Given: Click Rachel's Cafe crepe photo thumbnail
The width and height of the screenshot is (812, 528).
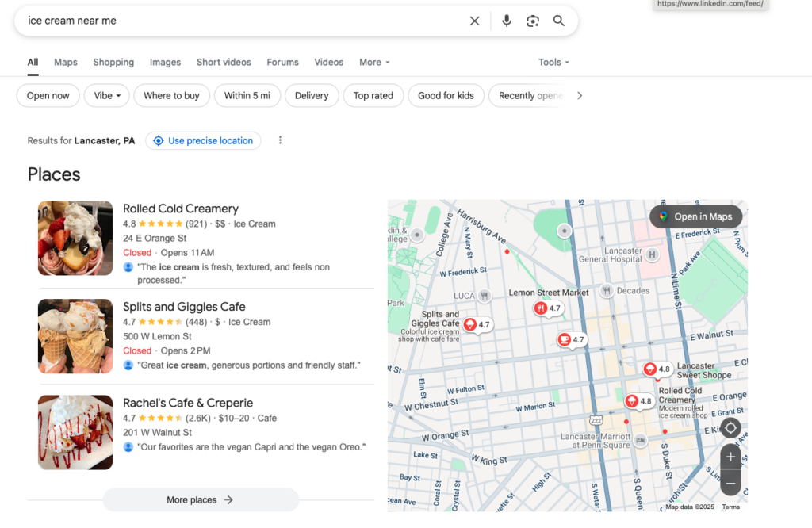Looking at the screenshot, I should tap(75, 433).
